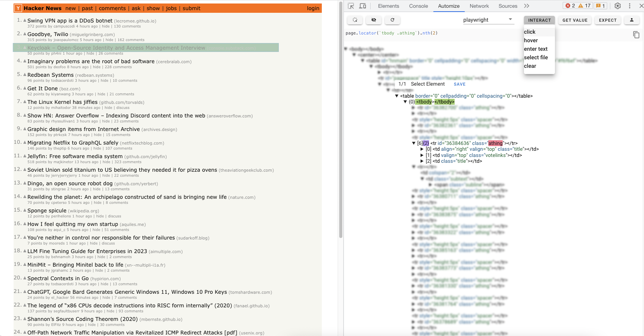Click the Automize pick-element target icon
The image size is (644, 336).
click(x=355, y=20)
